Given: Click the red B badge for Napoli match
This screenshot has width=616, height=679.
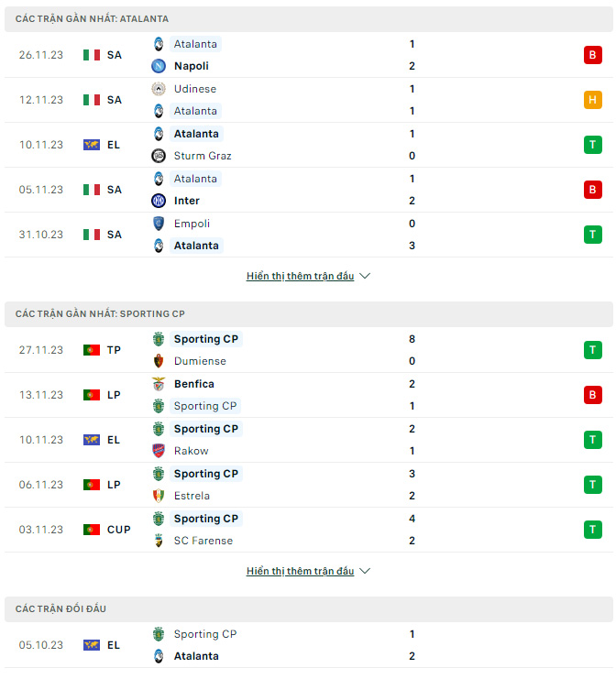Looking at the screenshot, I should [x=592, y=55].
